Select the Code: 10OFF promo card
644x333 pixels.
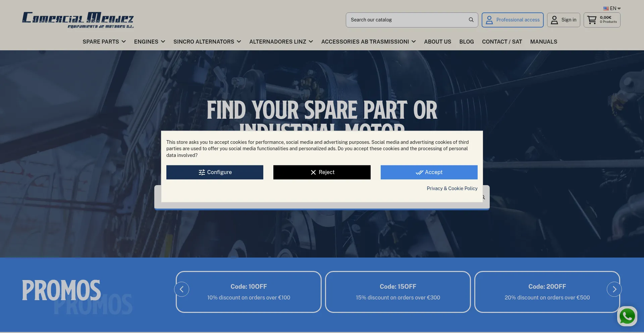point(249,292)
